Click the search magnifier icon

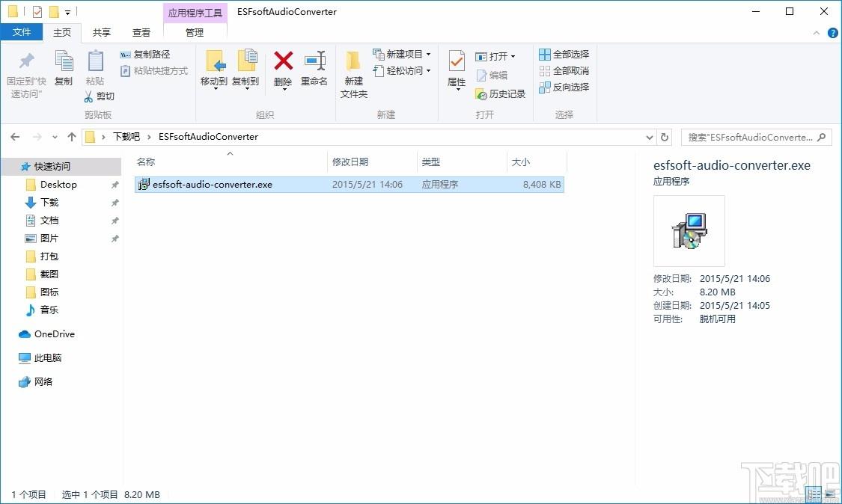pyautogui.click(x=821, y=138)
